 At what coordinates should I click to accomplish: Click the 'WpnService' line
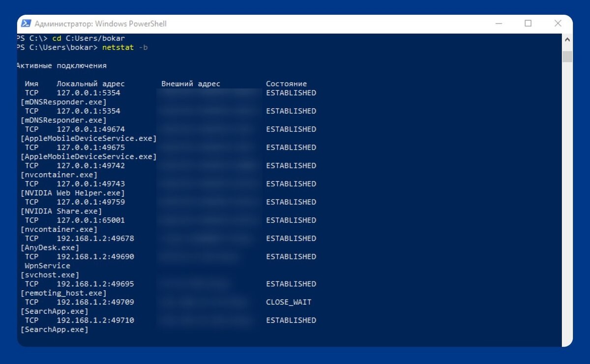48,266
